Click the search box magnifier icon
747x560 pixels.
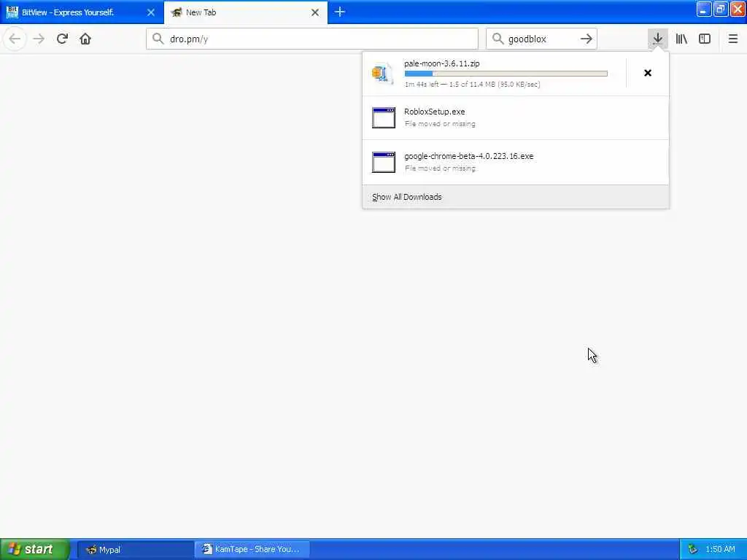point(498,39)
